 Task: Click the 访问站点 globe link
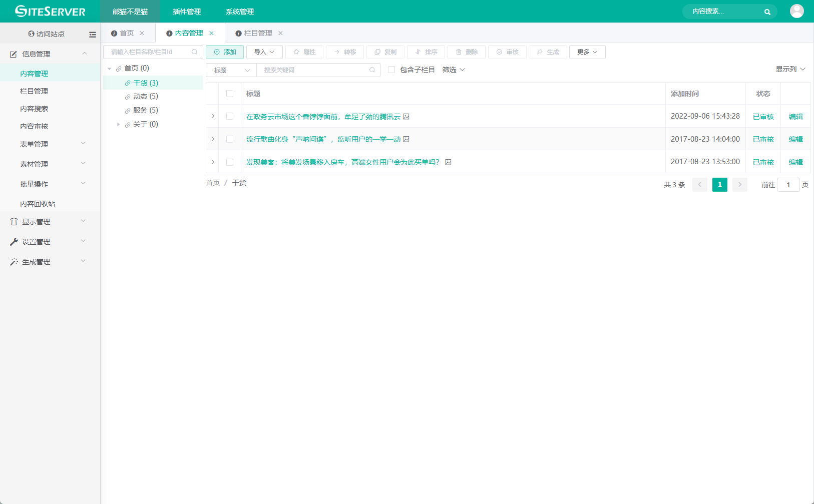pos(46,34)
